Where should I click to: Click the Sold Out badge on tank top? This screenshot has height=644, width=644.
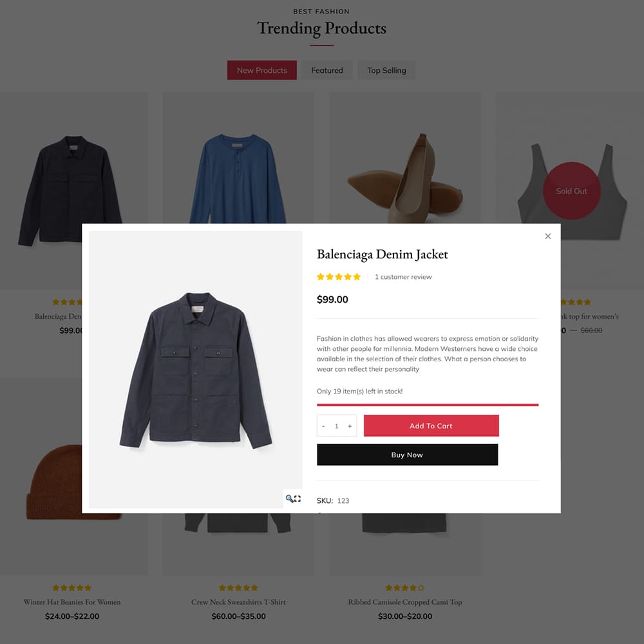point(571,191)
